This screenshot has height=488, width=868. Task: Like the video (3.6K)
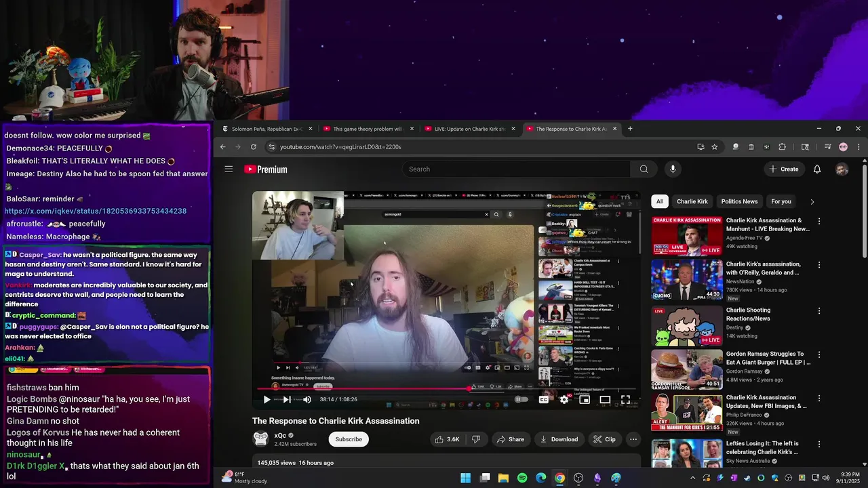(x=447, y=439)
